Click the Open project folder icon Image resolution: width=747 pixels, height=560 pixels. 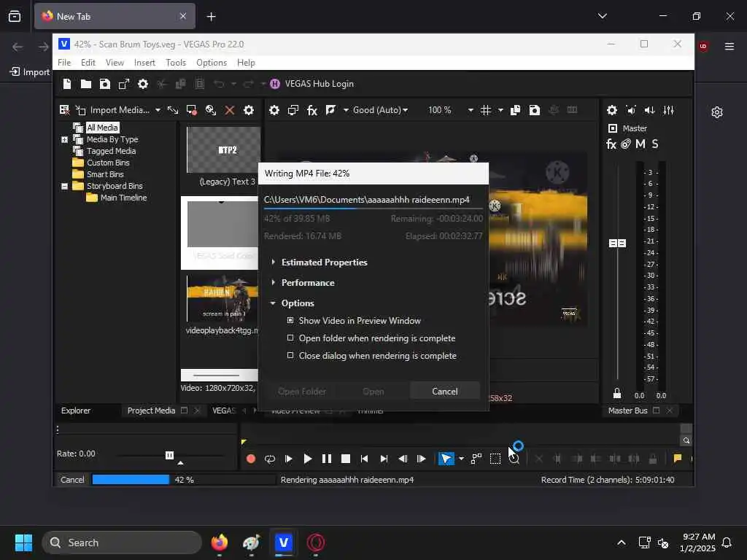tap(86, 84)
